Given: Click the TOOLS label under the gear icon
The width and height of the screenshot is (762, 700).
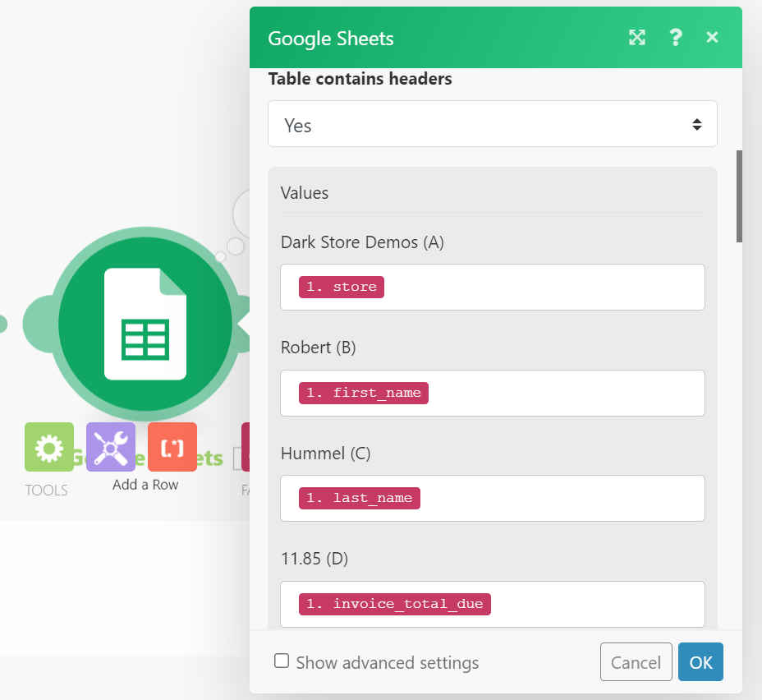Looking at the screenshot, I should tap(46, 490).
